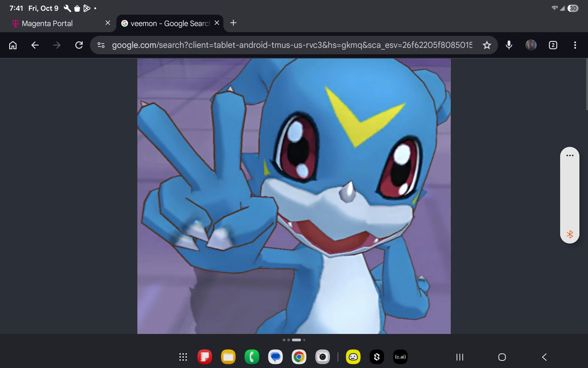Open green Phone app

point(252,357)
